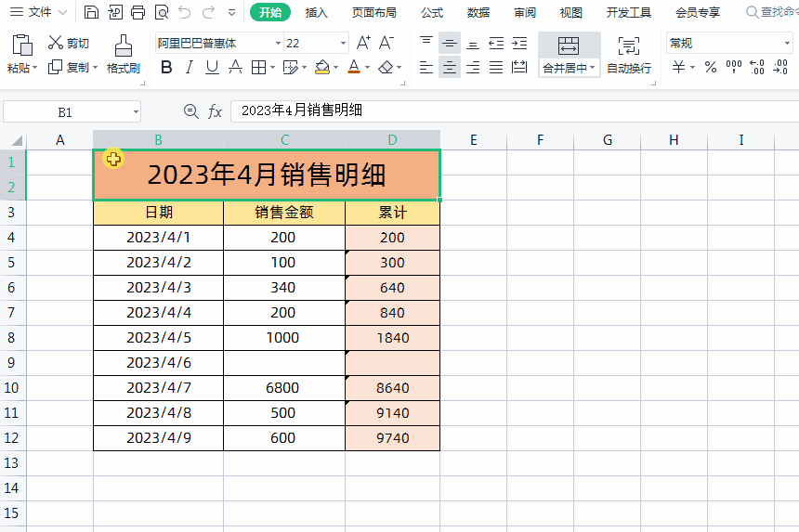Open the 文件 menu

[38, 12]
